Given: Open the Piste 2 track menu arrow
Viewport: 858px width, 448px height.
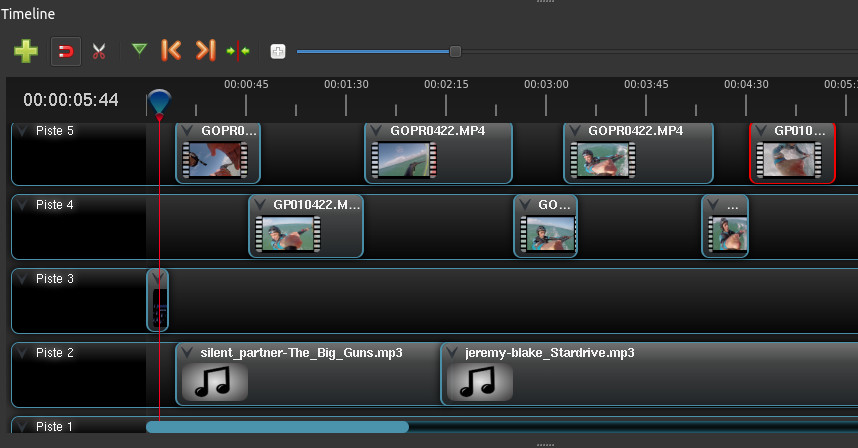Looking at the screenshot, I should point(23,353).
